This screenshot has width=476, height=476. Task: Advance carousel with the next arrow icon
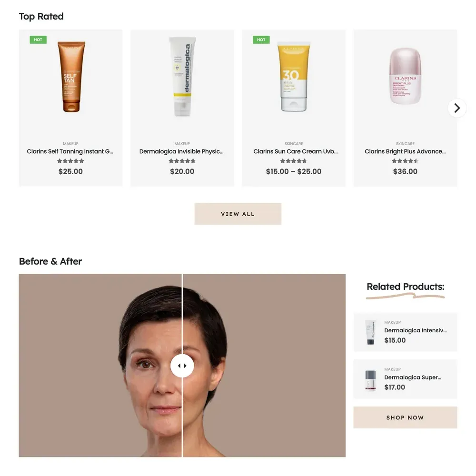[x=457, y=108]
